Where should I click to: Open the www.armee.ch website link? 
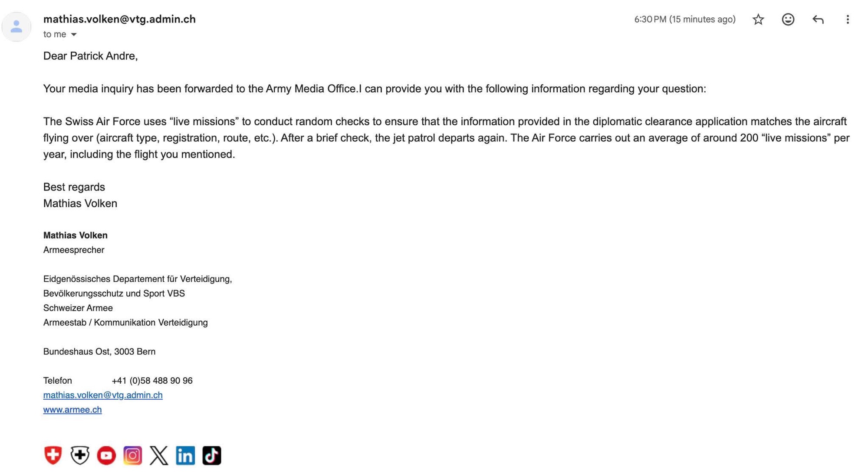(x=72, y=410)
